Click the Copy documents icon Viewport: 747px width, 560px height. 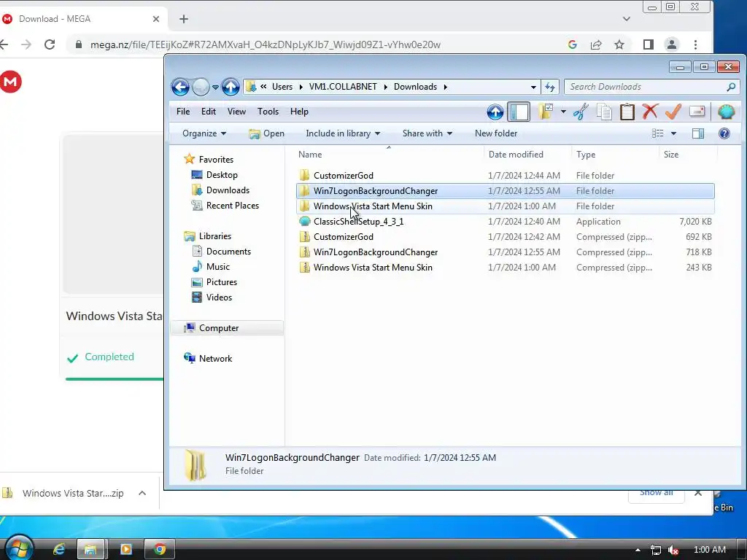(604, 112)
